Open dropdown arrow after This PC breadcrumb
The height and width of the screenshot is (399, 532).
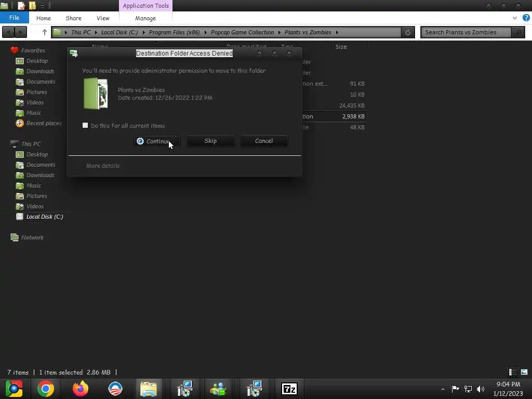point(96,32)
